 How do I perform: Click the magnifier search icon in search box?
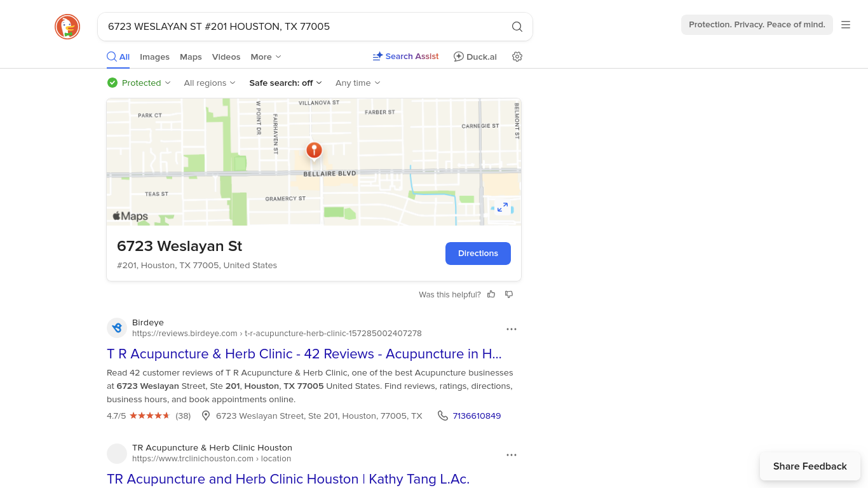[517, 27]
